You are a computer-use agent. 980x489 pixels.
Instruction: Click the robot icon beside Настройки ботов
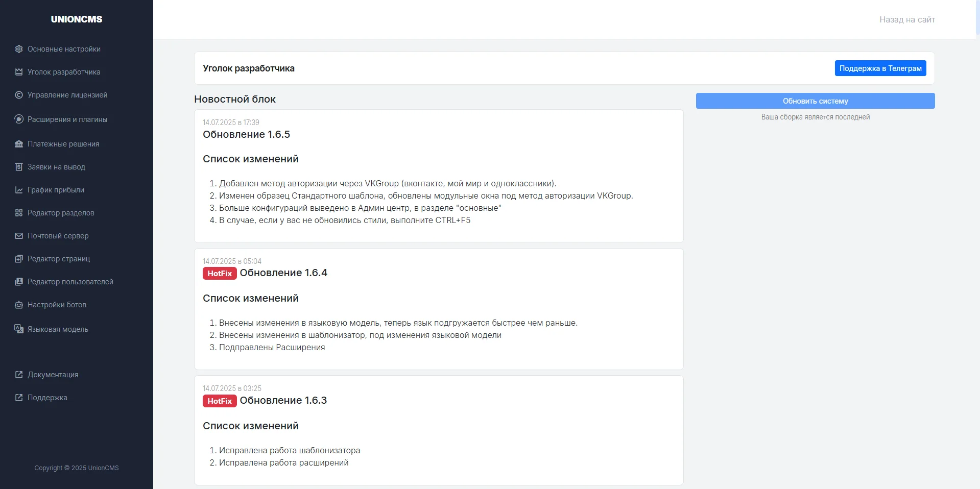click(19, 305)
